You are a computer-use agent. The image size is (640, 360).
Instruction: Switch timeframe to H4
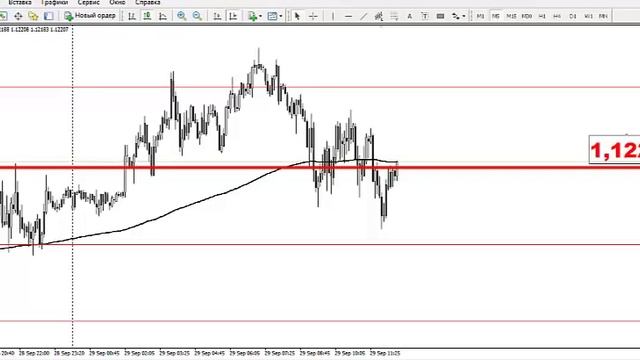click(557, 16)
